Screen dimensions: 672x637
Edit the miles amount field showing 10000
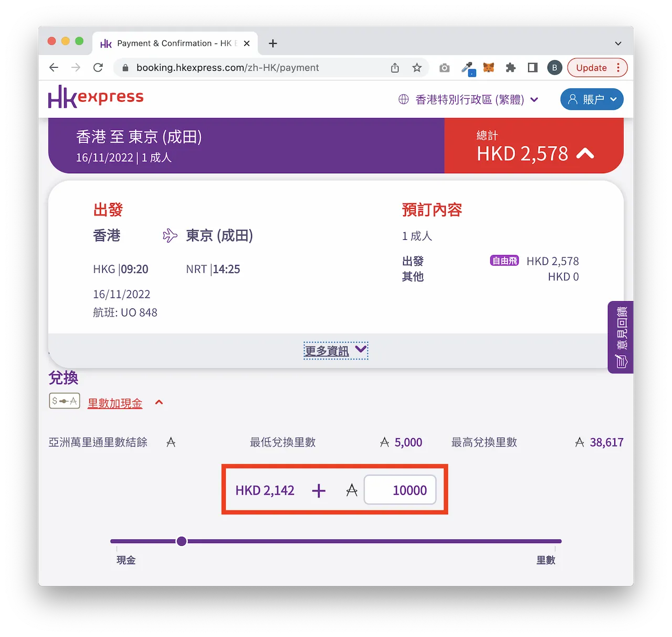click(400, 490)
